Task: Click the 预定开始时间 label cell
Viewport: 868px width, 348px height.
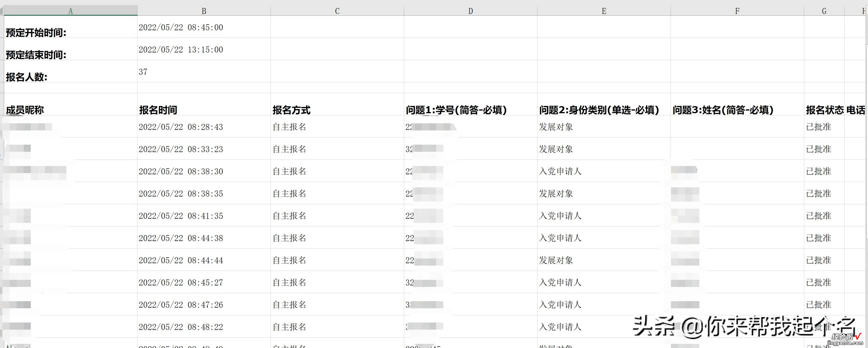Action: (x=71, y=27)
